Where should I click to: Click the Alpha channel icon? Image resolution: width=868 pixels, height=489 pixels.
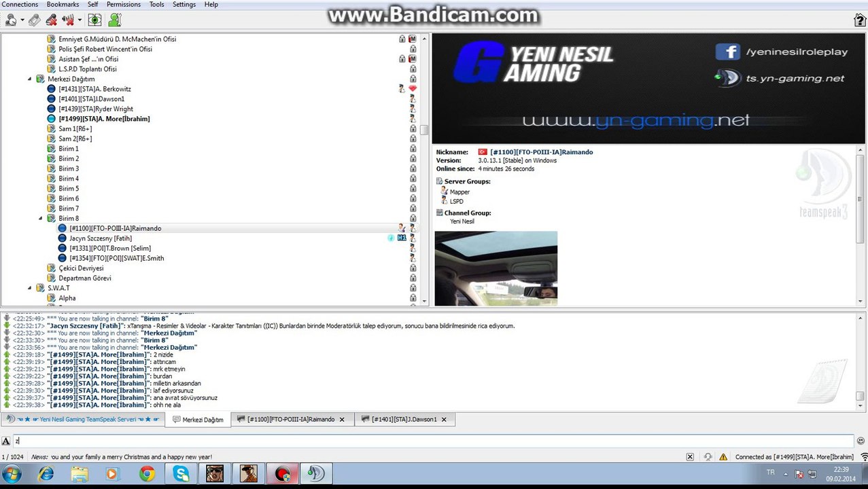(51, 298)
